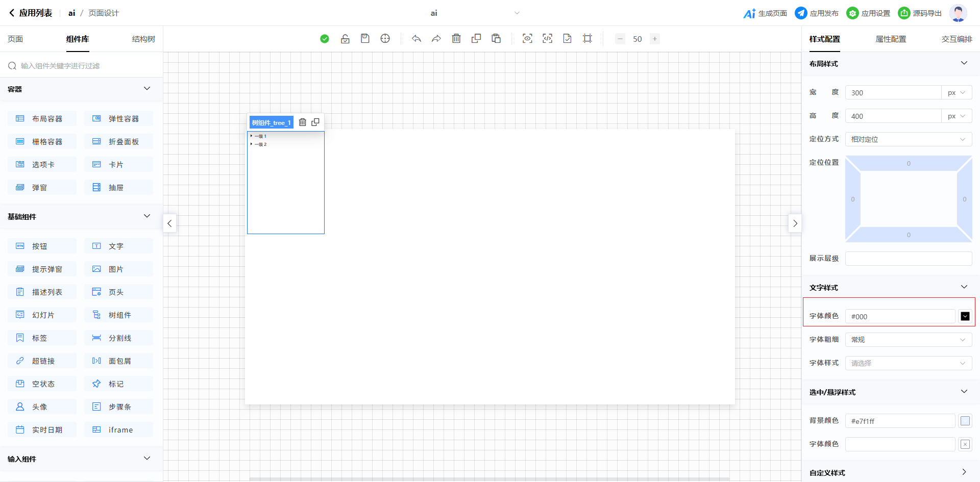The image size is (980, 482).
Task: Click the undo arrow icon
Action: tap(416, 39)
